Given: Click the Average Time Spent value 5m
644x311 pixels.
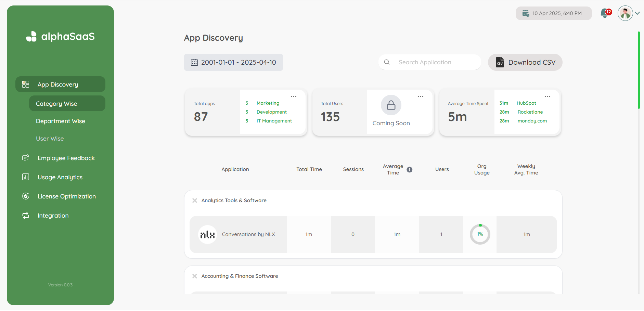Looking at the screenshot, I should [458, 117].
